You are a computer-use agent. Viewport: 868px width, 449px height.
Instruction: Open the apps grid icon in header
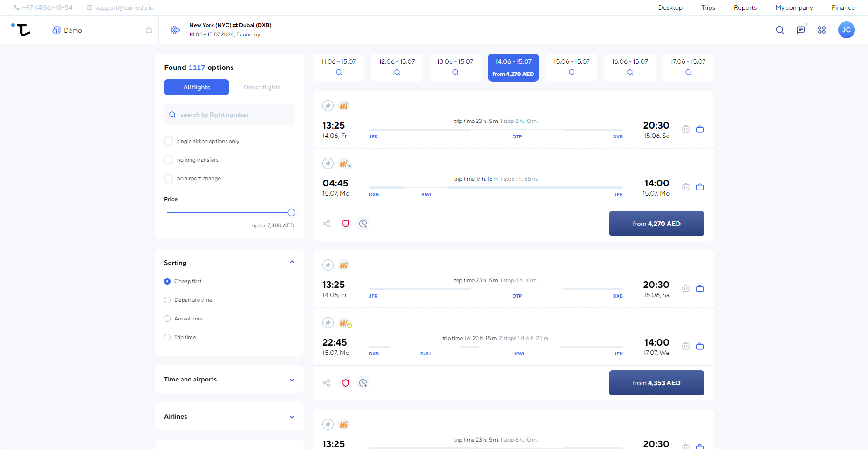pyautogui.click(x=822, y=30)
